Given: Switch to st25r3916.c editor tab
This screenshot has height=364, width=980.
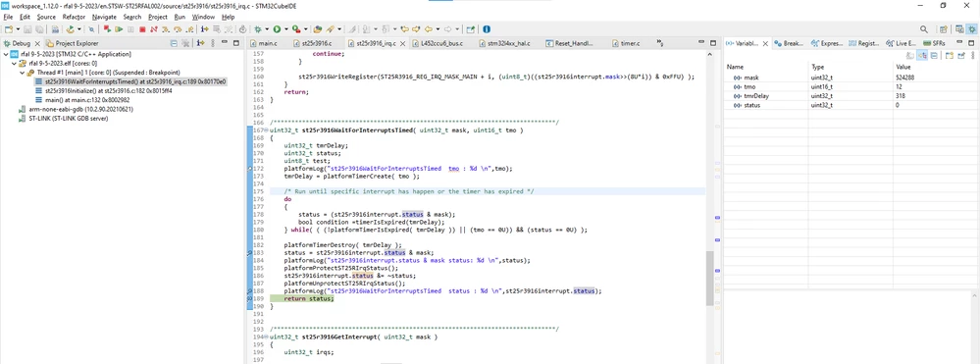Looking at the screenshot, I should coord(316,43).
